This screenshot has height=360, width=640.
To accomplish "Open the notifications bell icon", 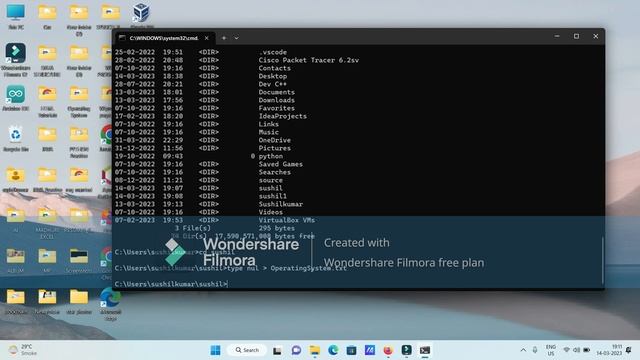I will 629,350.
